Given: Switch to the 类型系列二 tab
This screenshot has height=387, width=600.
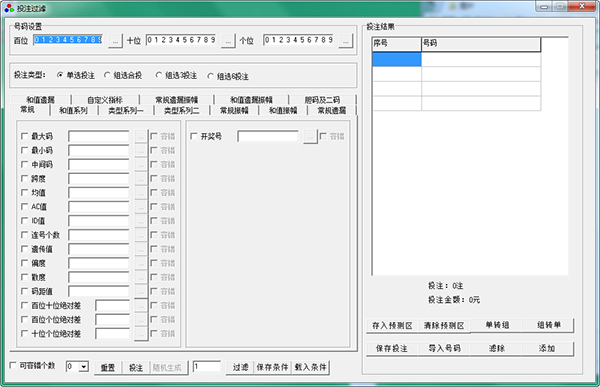Looking at the screenshot, I should coord(182,111).
